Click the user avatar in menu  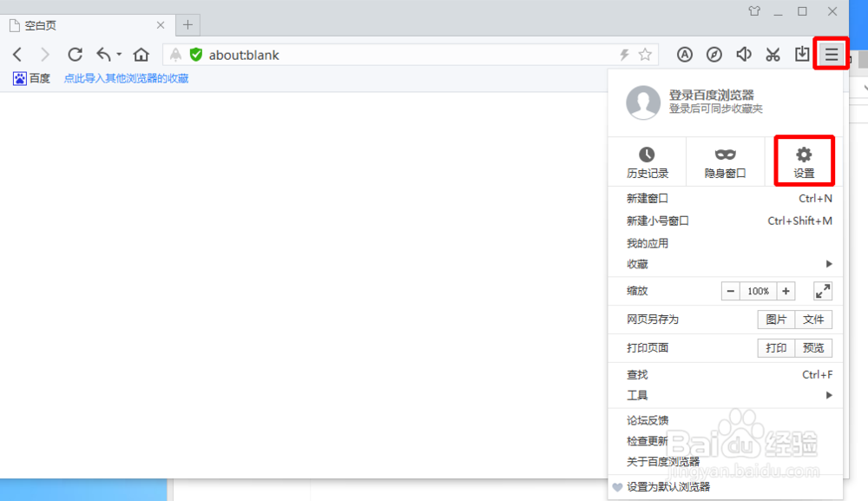coord(642,102)
